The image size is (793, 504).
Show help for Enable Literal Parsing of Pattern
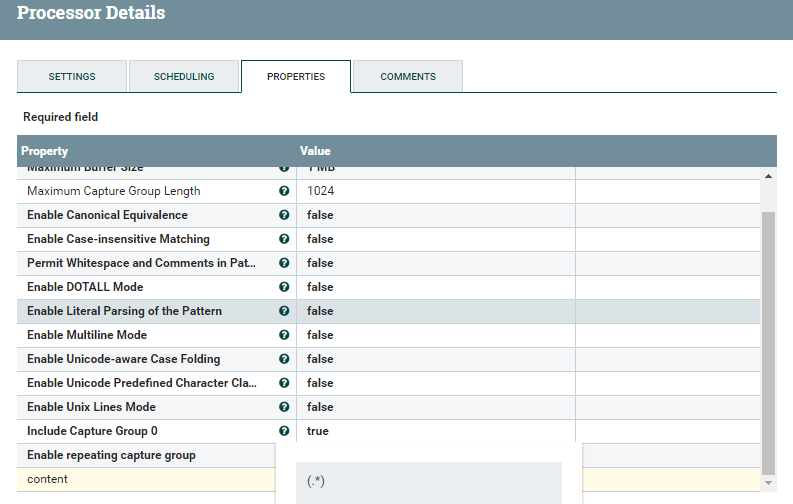[x=284, y=311]
